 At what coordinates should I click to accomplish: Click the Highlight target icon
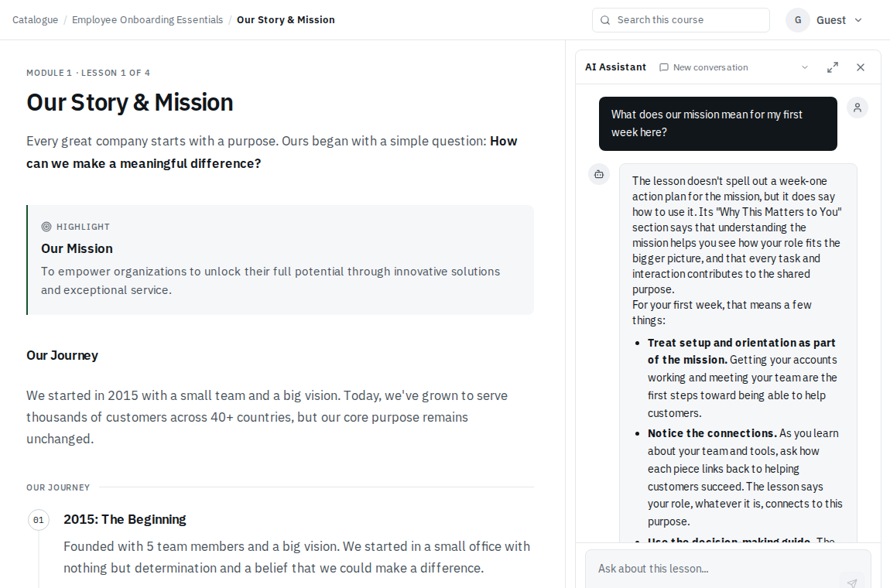click(46, 227)
